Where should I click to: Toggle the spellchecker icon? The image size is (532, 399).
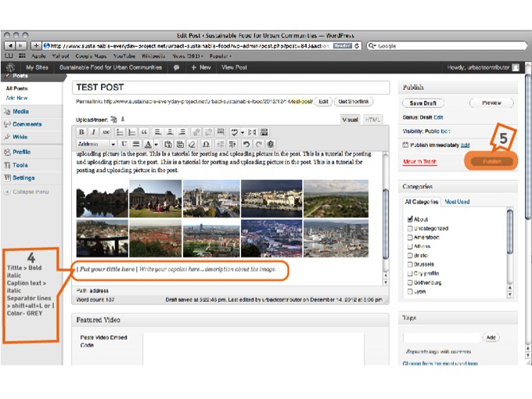coord(234,132)
